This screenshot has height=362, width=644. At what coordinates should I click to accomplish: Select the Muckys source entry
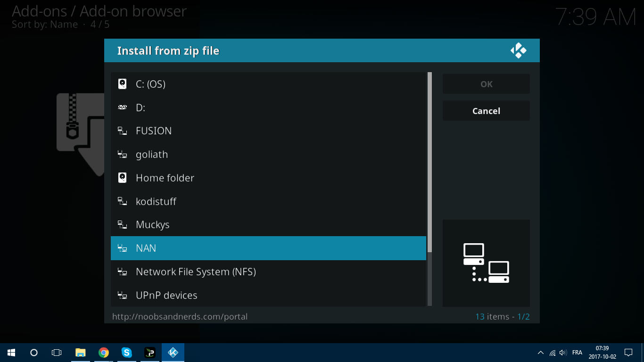click(268, 225)
